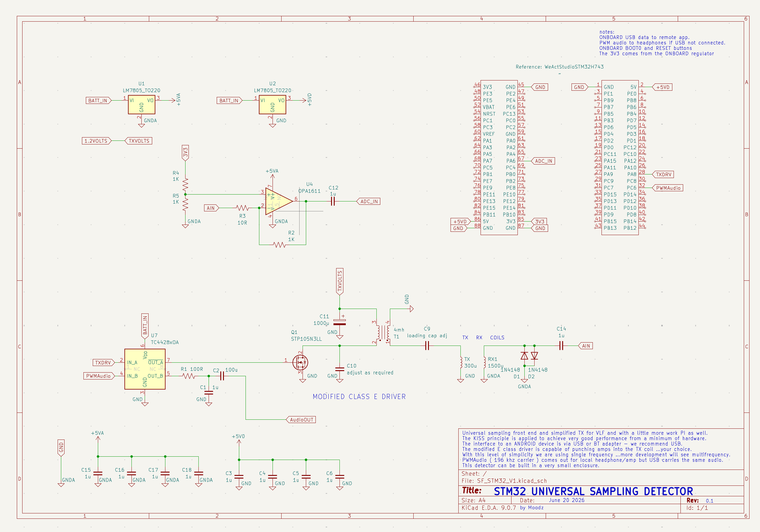Select diode D2 1N4148 symbol
The image size is (760, 532).
point(534,355)
